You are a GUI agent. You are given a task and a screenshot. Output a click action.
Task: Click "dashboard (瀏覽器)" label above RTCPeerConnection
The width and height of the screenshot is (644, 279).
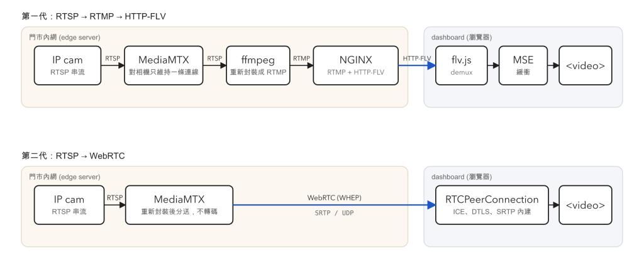pos(462,177)
